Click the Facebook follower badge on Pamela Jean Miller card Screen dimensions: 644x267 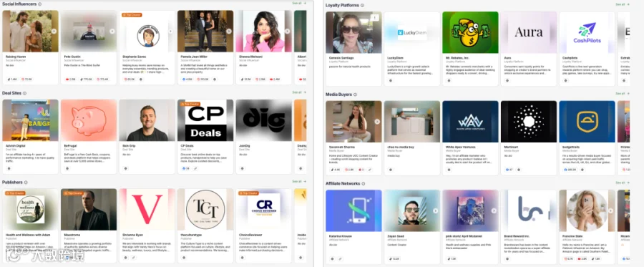point(187,79)
